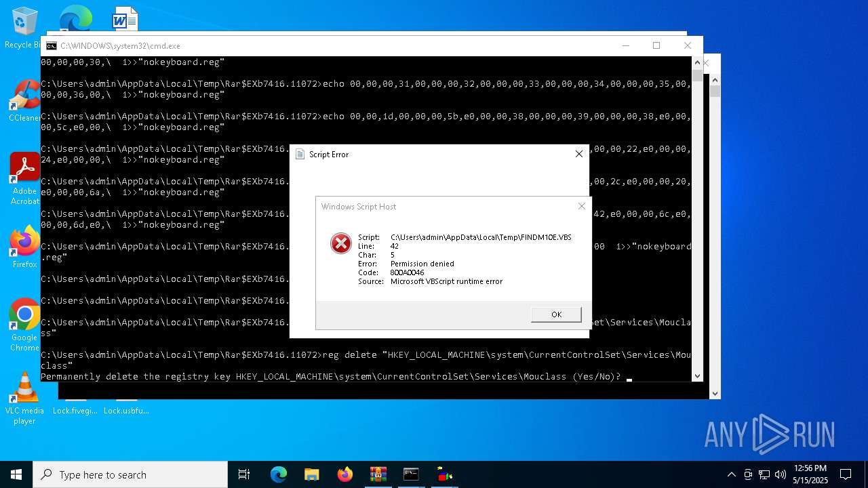Click OK in Windows Script Host dialog

(x=556, y=314)
